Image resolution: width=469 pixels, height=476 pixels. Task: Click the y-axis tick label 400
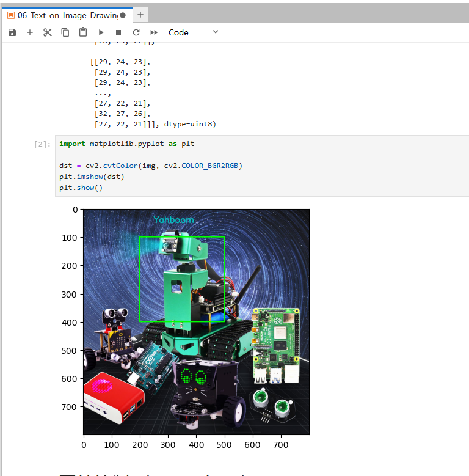click(x=70, y=323)
